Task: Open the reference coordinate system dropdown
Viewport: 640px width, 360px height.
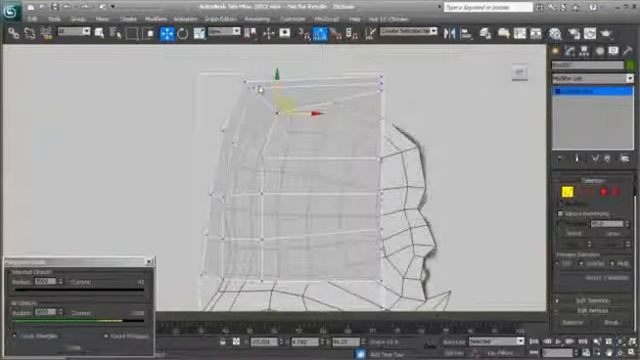Action: 224,31
